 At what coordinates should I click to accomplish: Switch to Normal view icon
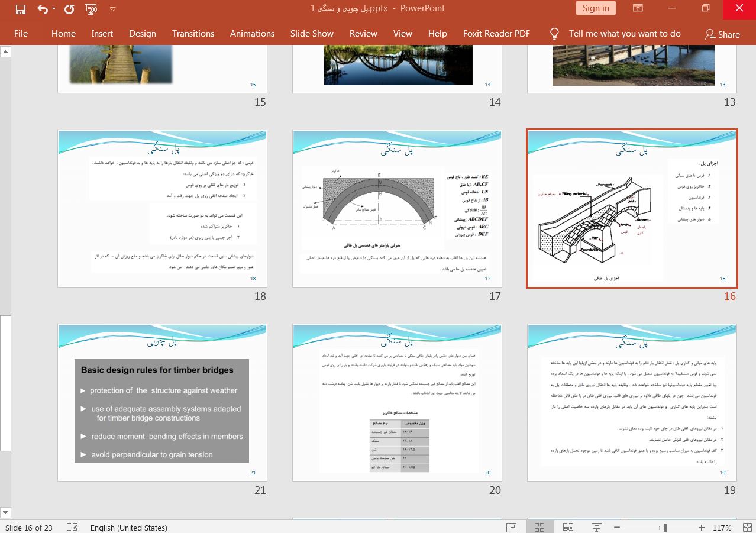point(512,527)
